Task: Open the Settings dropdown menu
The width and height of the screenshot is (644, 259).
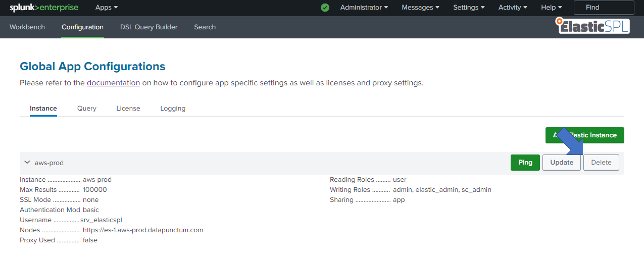Action: pyautogui.click(x=469, y=7)
